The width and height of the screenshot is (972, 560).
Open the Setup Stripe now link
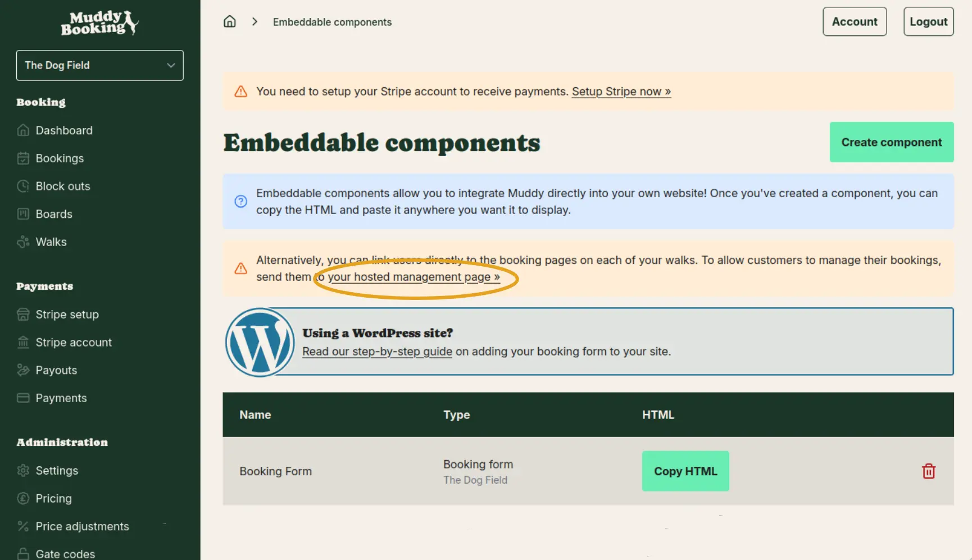tap(621, 91)
